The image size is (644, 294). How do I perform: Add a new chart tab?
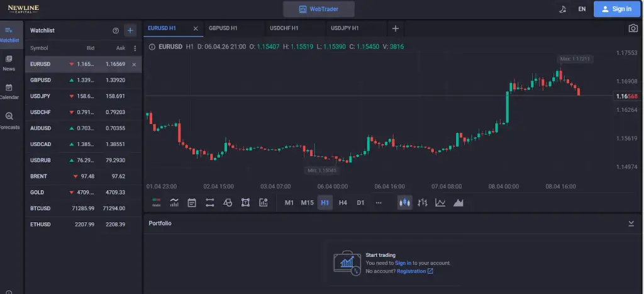click(396, 28)
